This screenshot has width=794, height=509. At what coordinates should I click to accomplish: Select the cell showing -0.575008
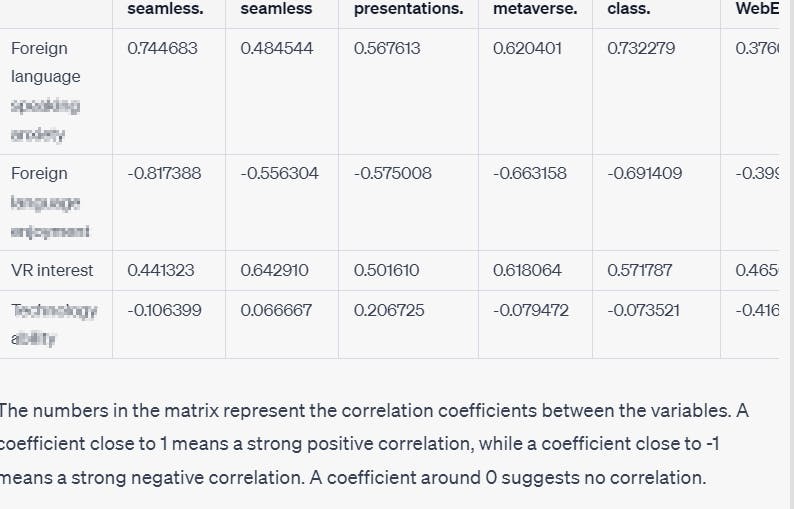click(x=392, y=173)
